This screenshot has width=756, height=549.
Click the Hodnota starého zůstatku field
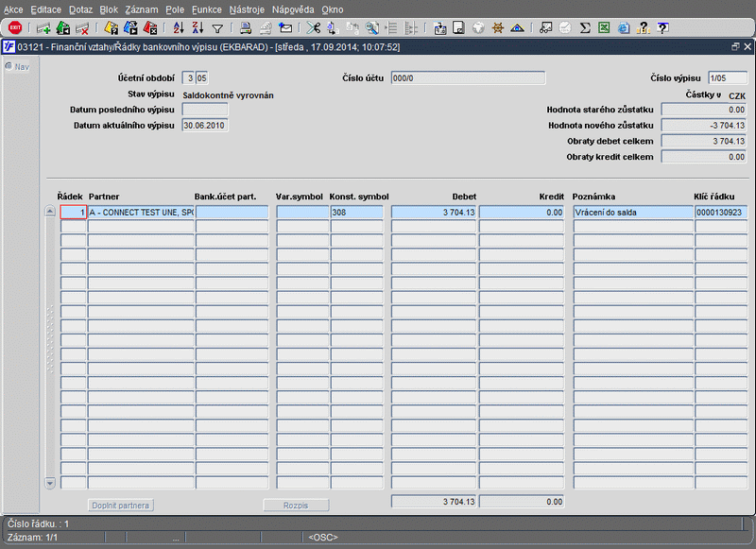(x=704, y=110)
